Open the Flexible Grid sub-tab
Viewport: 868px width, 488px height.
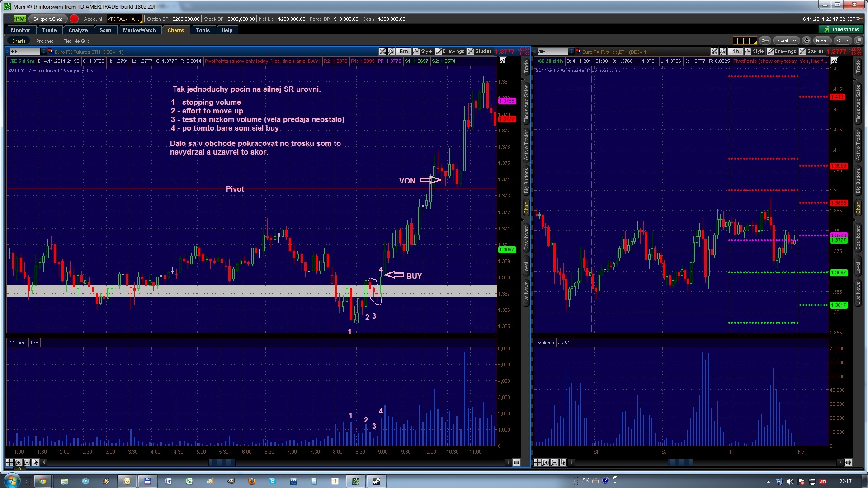[76, 41]
